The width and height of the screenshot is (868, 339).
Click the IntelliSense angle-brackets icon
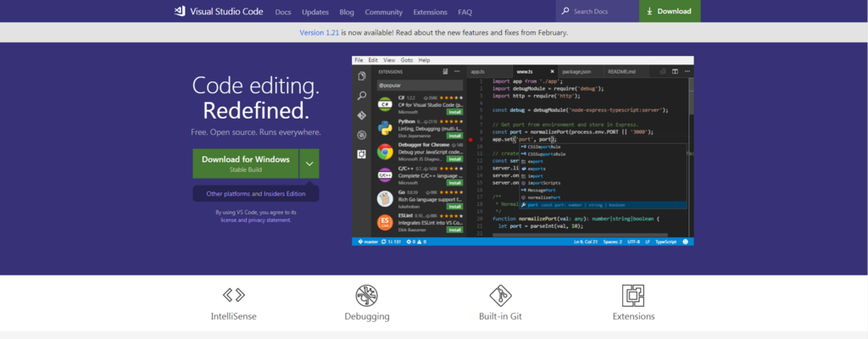pyautogui.click(x=234, y=295)
